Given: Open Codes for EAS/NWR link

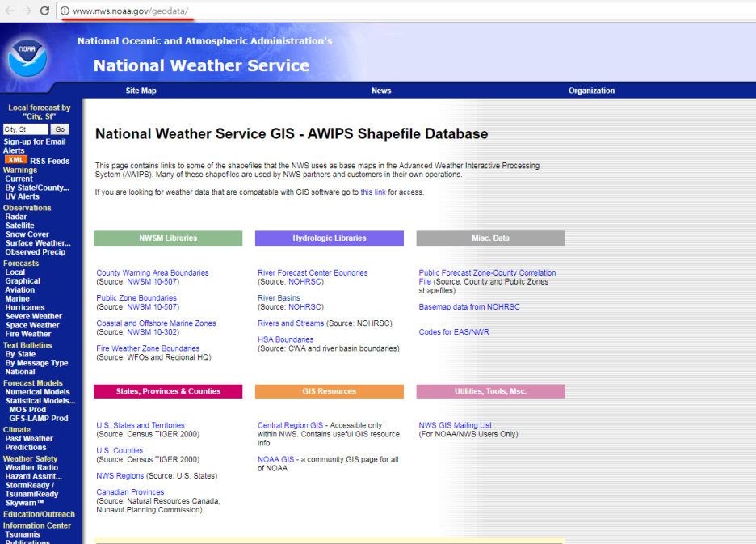Looking at the screenshot, I should coord(454,332).
